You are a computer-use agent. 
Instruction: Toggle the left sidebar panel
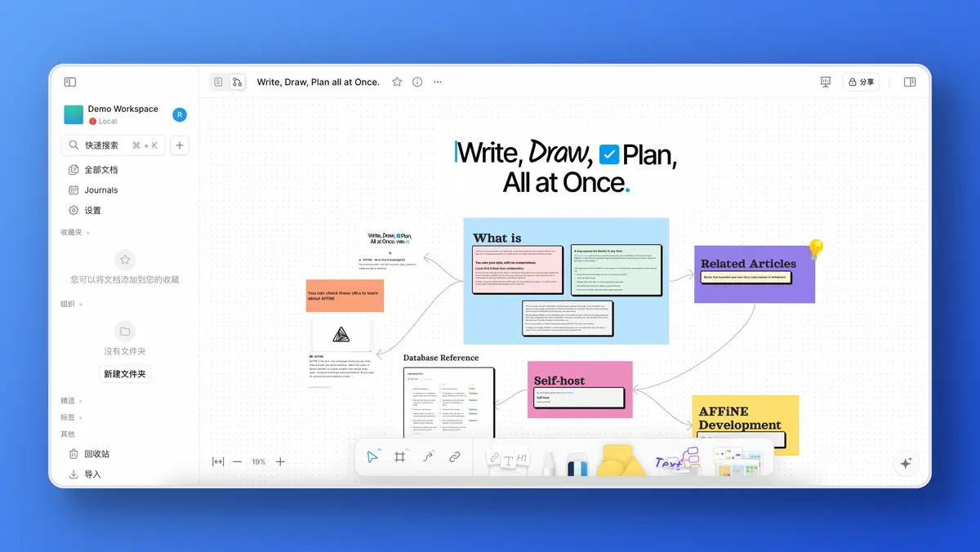[70, 82]
